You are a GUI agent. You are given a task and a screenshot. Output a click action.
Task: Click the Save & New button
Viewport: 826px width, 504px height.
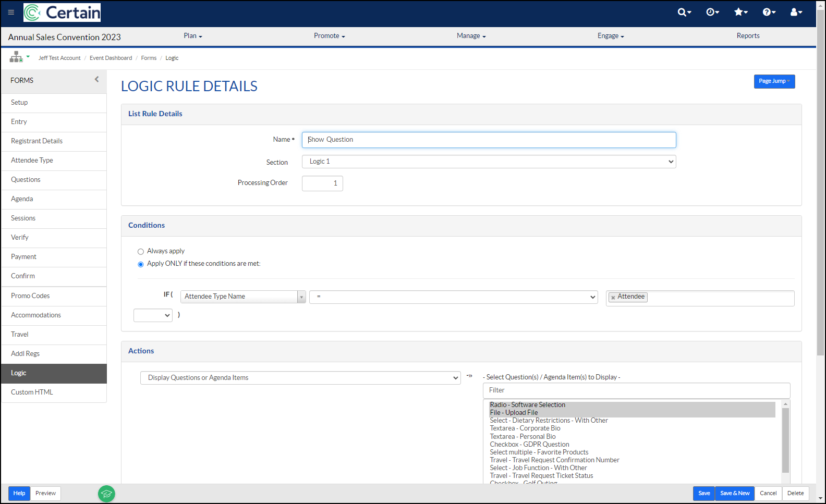[x=735, y=494]
